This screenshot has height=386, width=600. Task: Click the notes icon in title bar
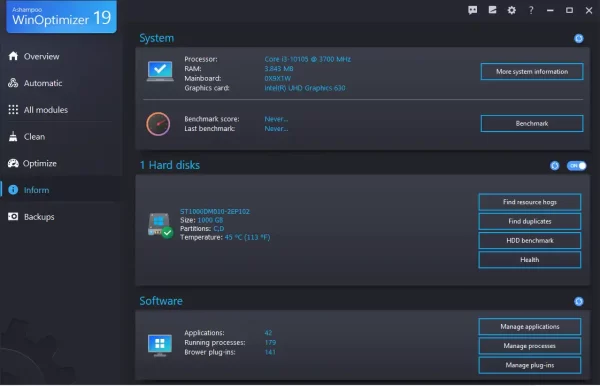(x=492, y=10)
